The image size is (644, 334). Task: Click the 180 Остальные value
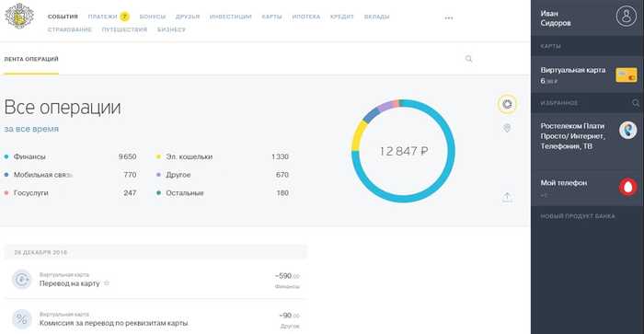point(282,192)
